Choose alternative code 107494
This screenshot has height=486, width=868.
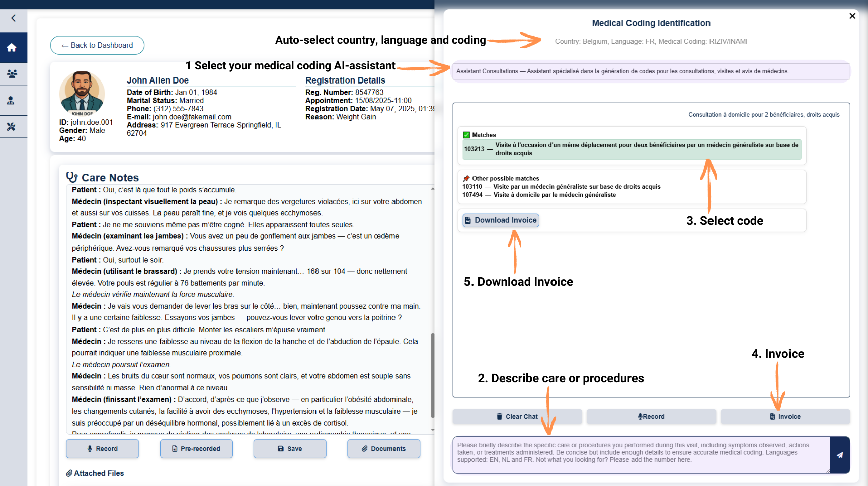point(539,195)
